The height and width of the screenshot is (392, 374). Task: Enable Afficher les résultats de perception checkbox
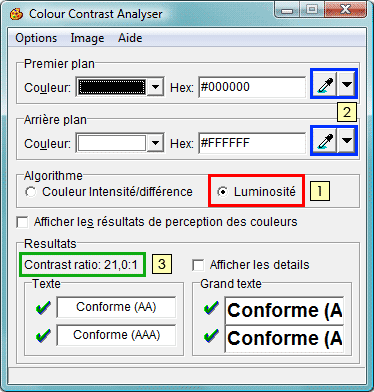pos(22,222)
